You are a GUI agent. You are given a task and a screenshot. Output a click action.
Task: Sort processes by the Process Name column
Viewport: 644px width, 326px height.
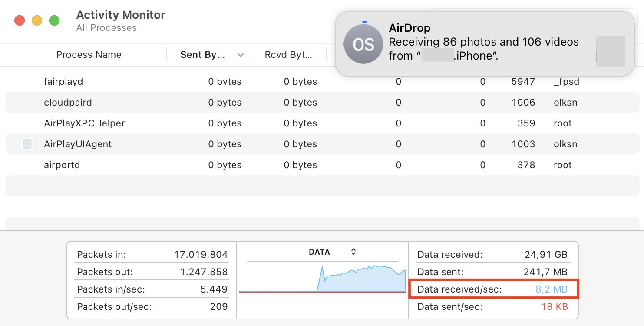[x=89, y=54]
